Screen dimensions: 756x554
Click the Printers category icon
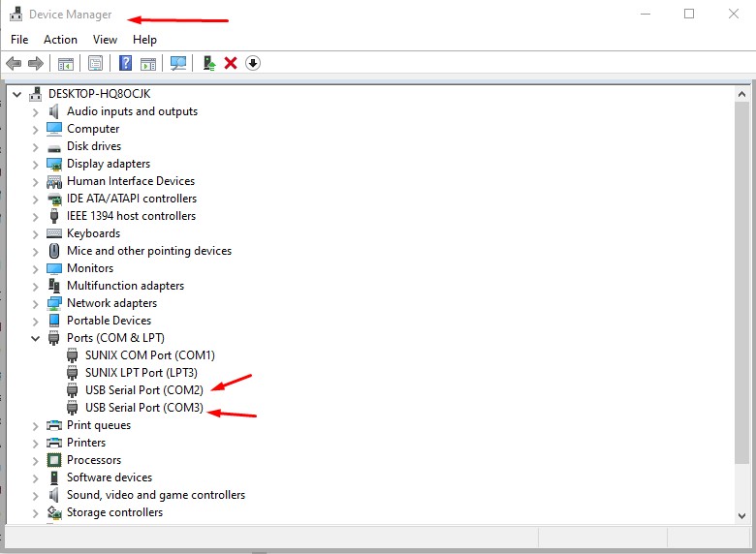coord(54,443)
